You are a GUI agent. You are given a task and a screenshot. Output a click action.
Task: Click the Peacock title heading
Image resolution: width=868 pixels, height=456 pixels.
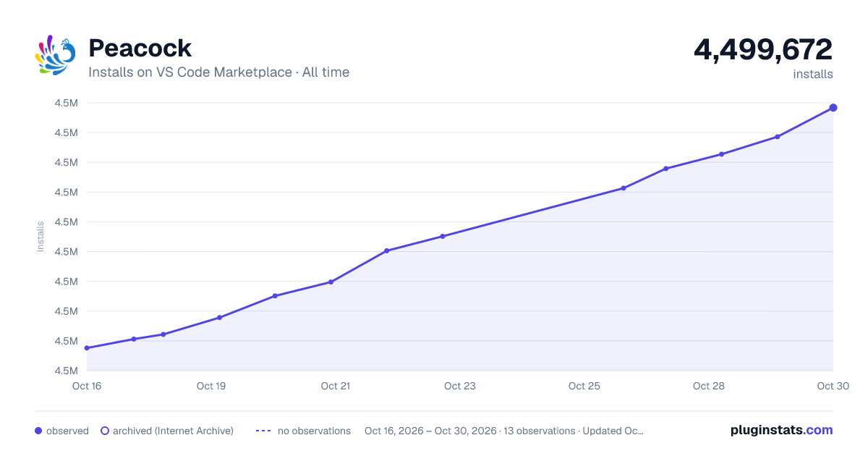[x=140, y=48]
